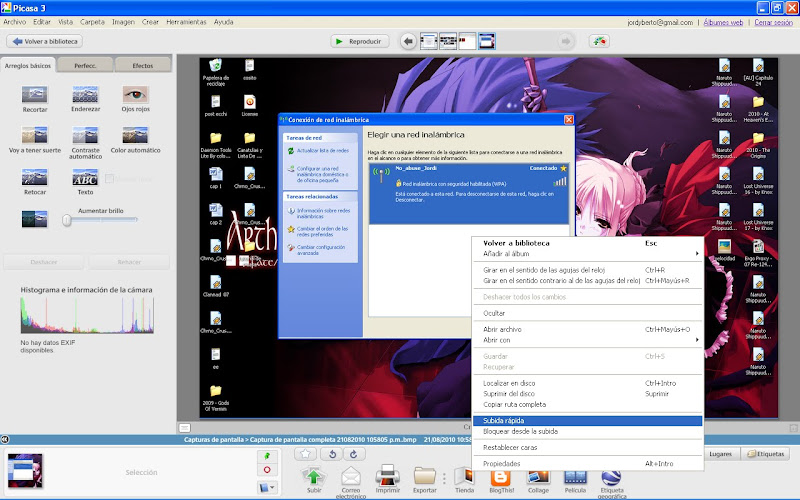Toggle caption display icon below photo
This screenshot has height=500, width=800.
click(185, 428)
